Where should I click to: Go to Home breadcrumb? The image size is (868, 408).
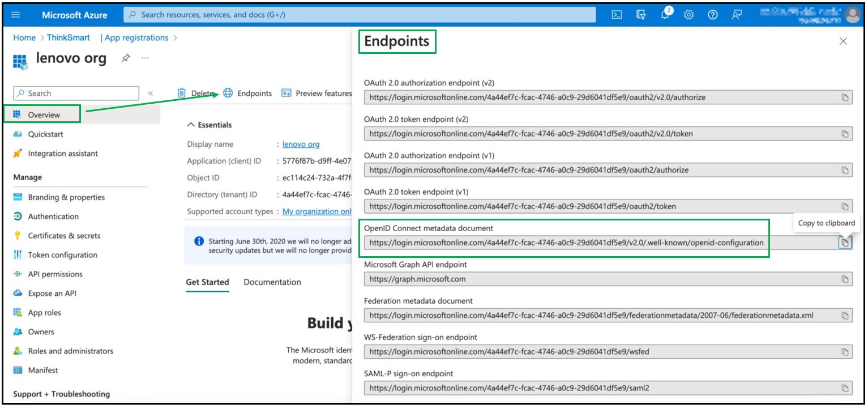[x=24, y=38]
